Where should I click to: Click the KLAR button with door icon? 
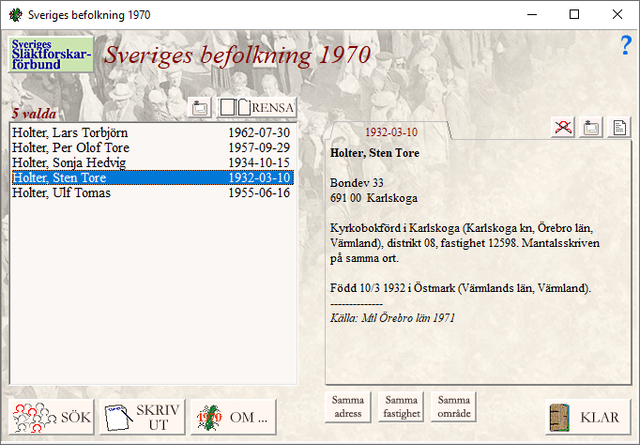(588, 417)
